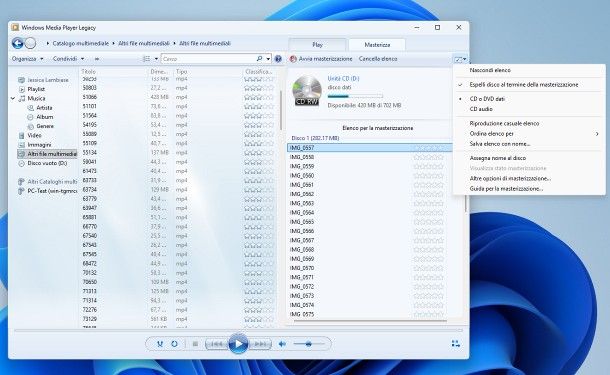Screen dimensions: 610x375
Task: Switch to the Play tab
Action: click(x=317, y=45)
